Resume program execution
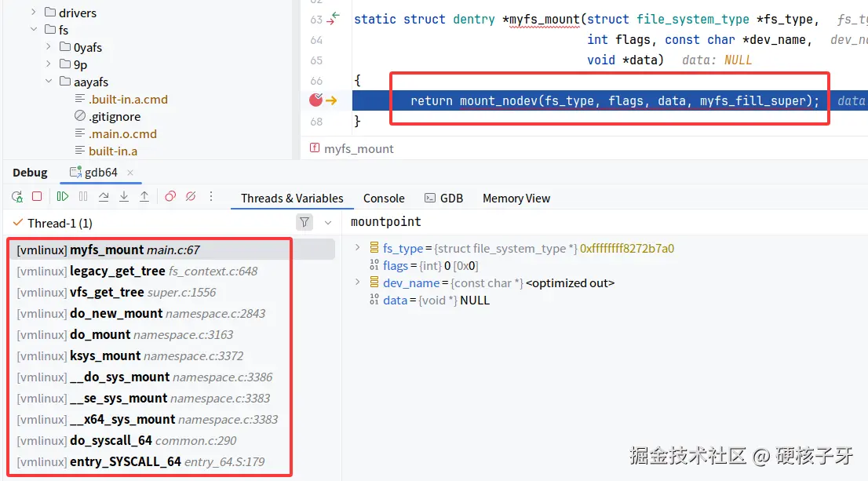 coord(63,196)
